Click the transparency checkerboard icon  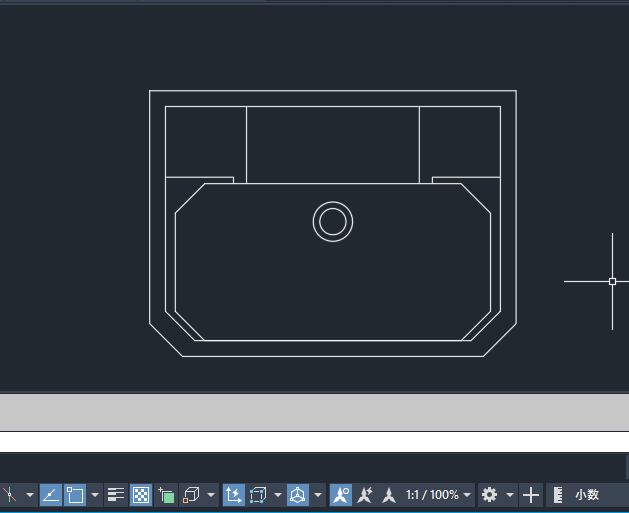coord(141,495)
